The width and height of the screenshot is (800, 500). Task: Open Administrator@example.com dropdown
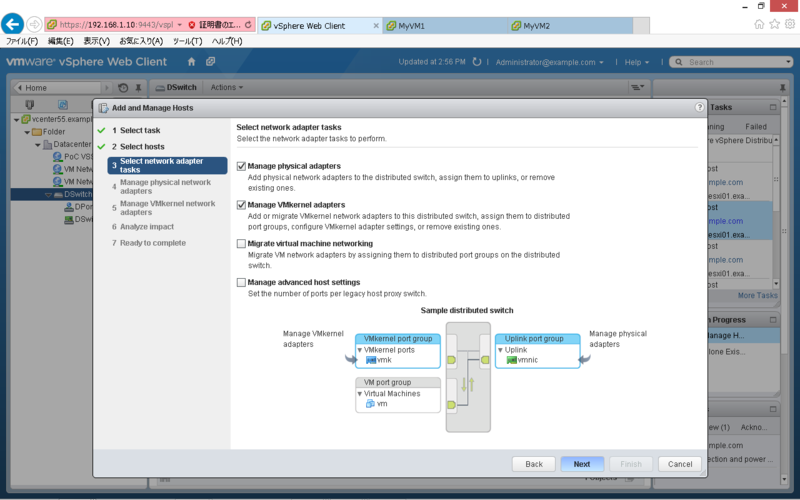(549, 62)
